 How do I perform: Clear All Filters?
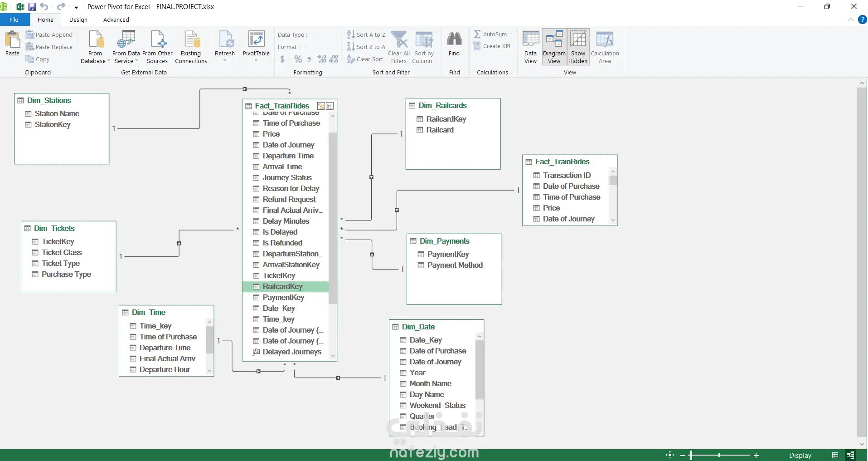pos(399,47)
